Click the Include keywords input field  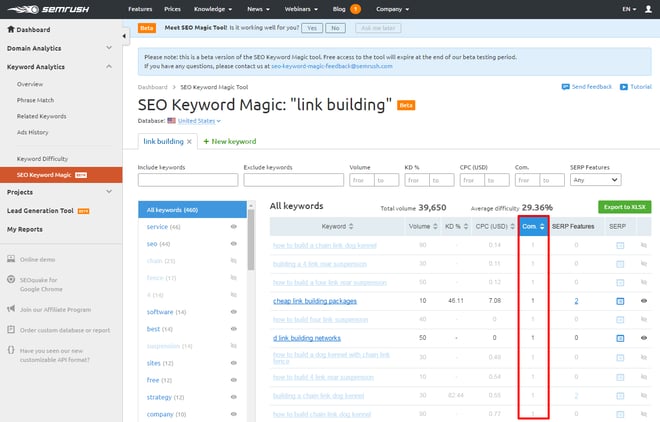[x=188, y=180]
